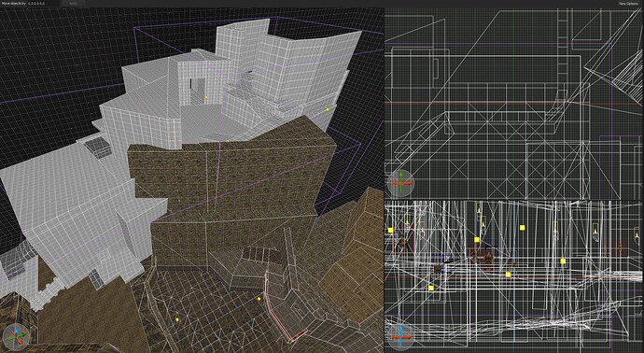Select the yellow entity on the white wall's right edge
Viewport: 644px width, 353px height.
[x=328, y=109]
